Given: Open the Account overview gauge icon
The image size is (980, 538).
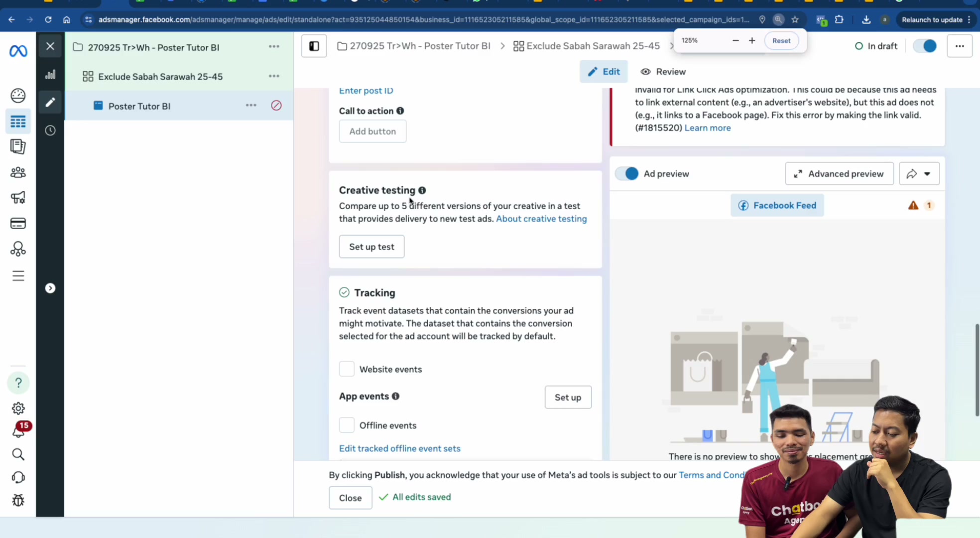Looking at the screenshot, I should click(x=18, y=95).
